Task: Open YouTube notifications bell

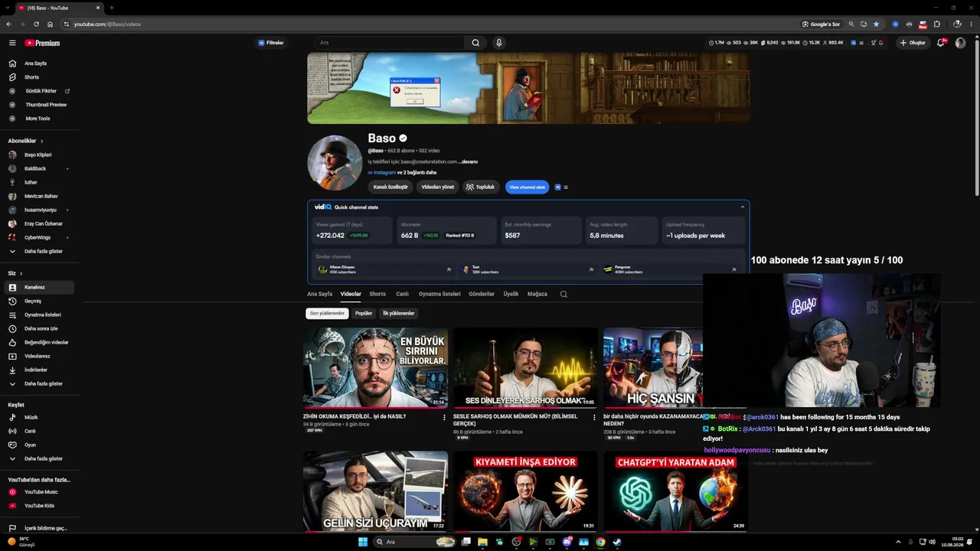Action: point(941,43)
